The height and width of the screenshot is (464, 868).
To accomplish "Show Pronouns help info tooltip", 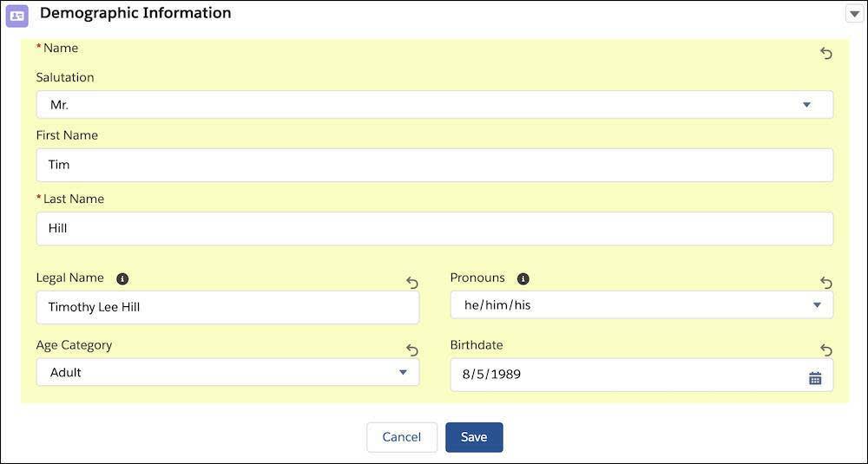I will 523,278.
